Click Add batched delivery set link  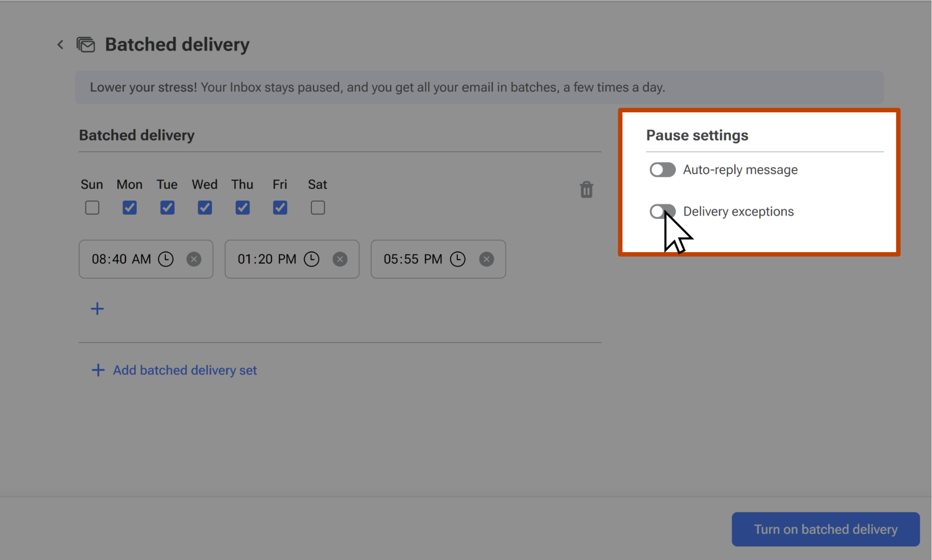[x=174, y=370]
